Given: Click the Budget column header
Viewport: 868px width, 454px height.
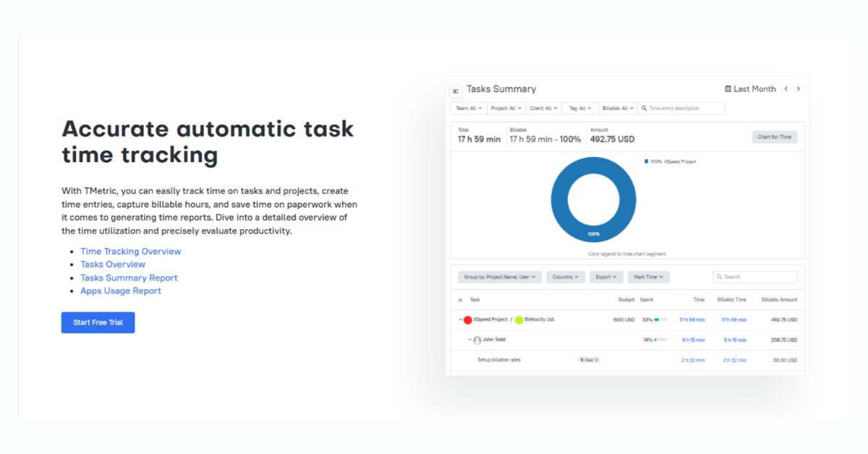Looking at the screenshot, I should (626, 299).
